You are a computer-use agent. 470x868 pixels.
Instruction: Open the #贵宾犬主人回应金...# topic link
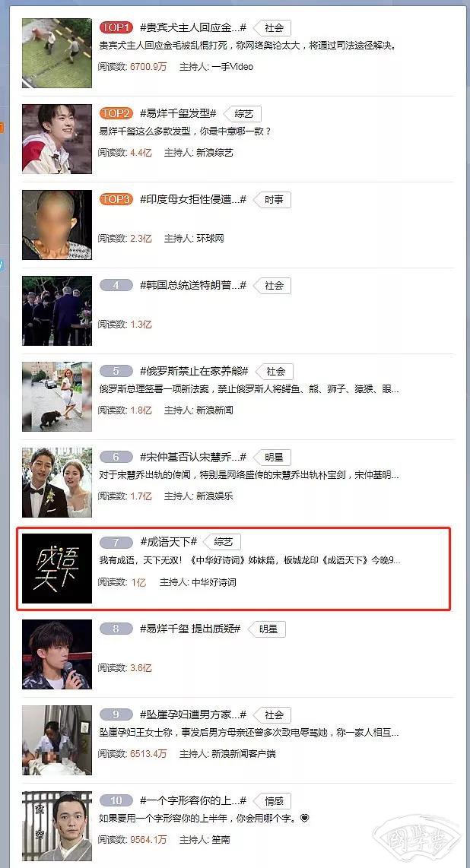click(192, 27)
